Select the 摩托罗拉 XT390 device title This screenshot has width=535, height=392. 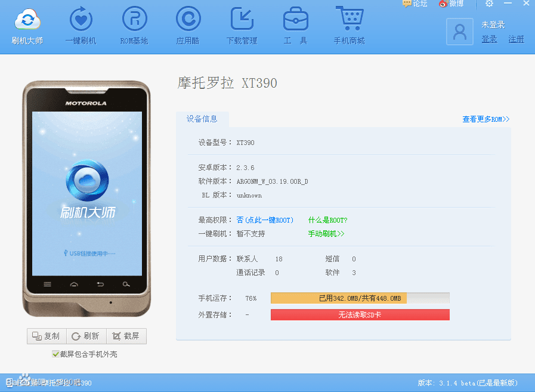[227, 83]
